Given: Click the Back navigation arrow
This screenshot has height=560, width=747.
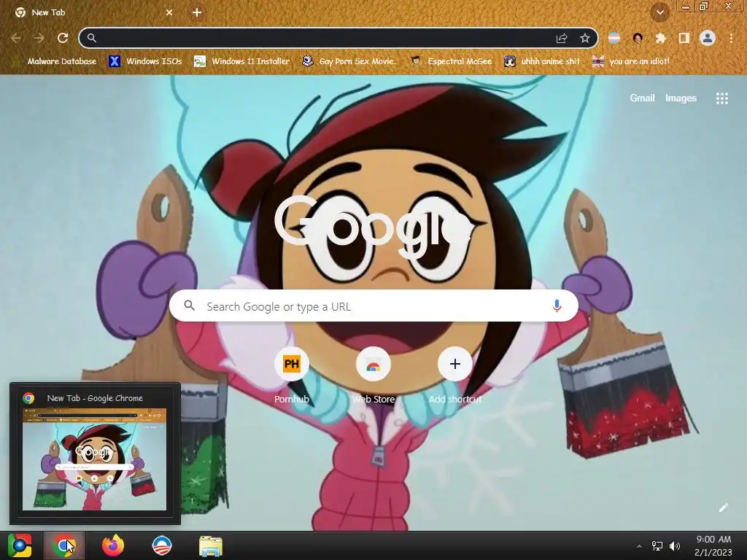Looking at the screenshot, I should [x=16, y=38].
